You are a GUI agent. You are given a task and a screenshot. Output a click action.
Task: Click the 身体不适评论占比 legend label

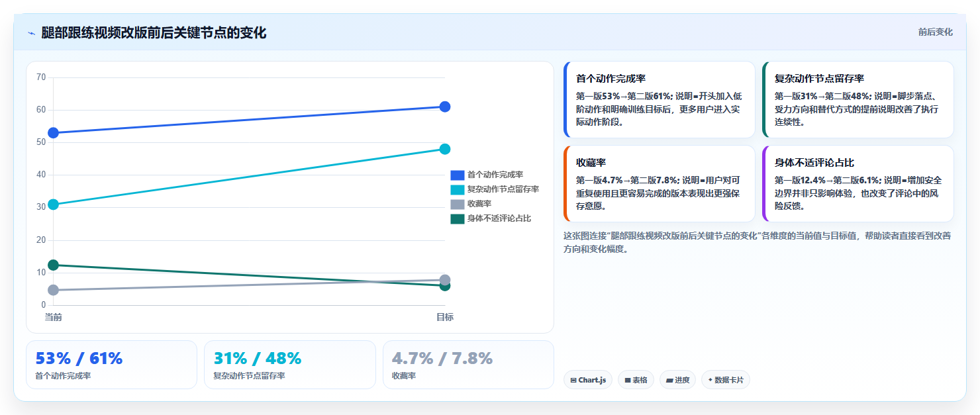point(499,218)
